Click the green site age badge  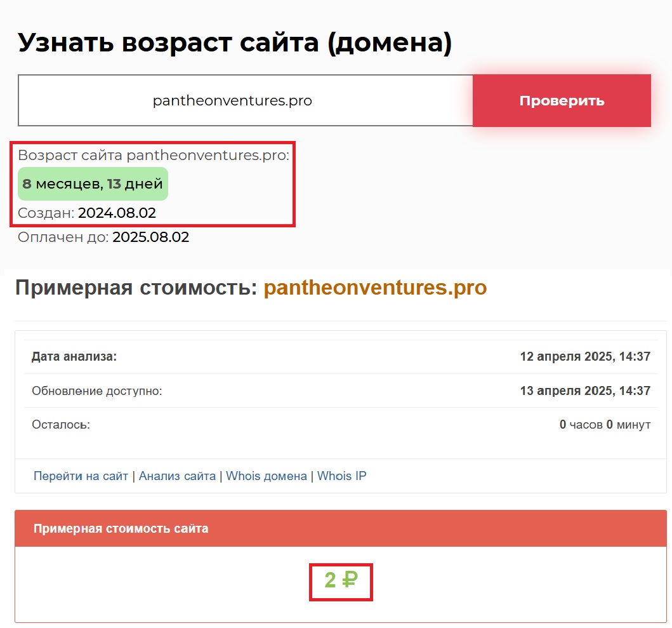93,184
